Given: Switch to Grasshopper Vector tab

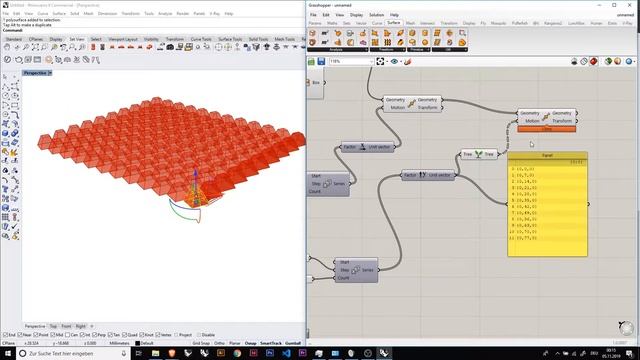Looking at the screenshot, I should (x=361, y=23).
